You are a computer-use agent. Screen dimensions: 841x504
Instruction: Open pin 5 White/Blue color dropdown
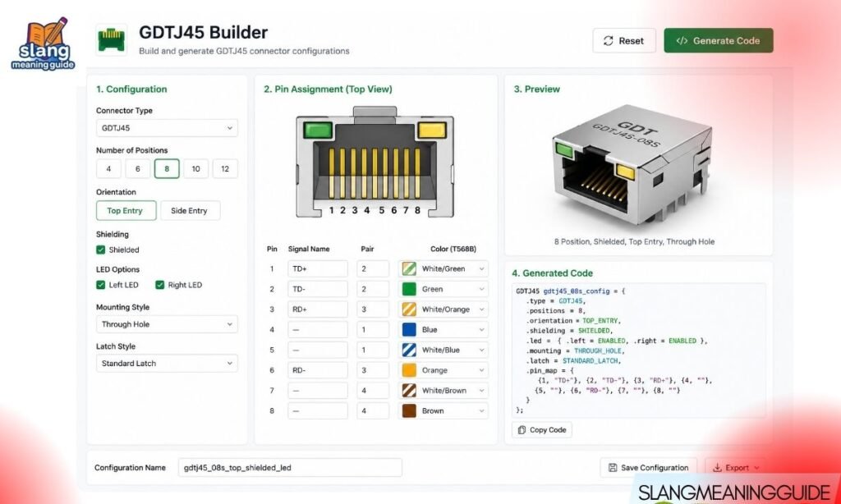443,351
